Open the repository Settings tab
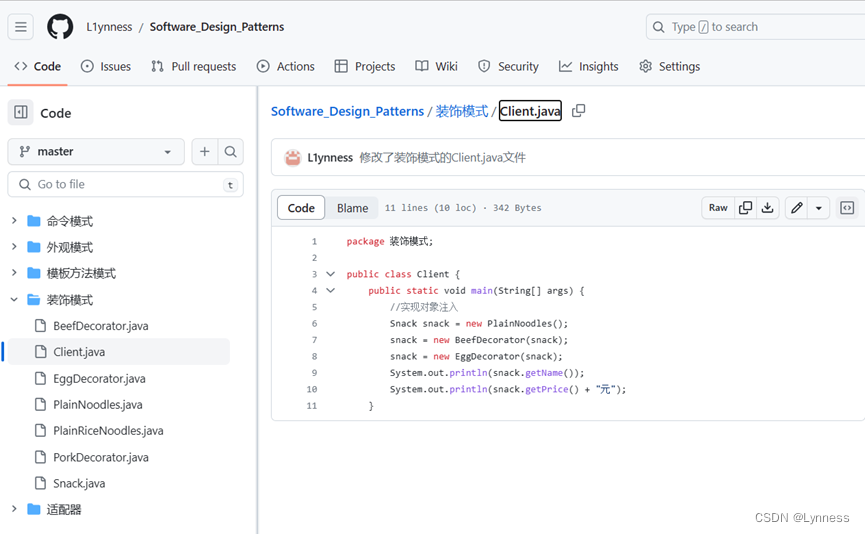Viewport: 865px width, 534px height. pos(669,66)
